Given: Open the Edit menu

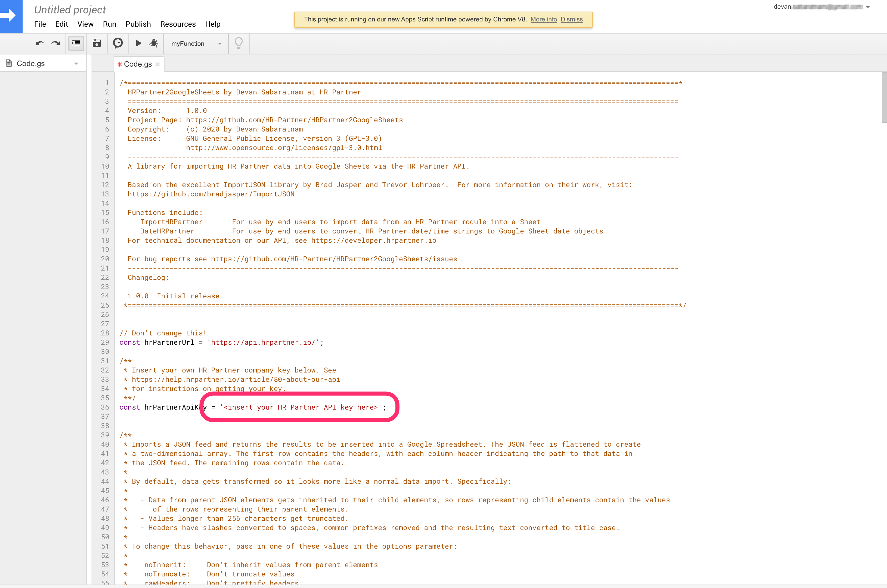Looking at the screenshot, I should pos(61,24).
